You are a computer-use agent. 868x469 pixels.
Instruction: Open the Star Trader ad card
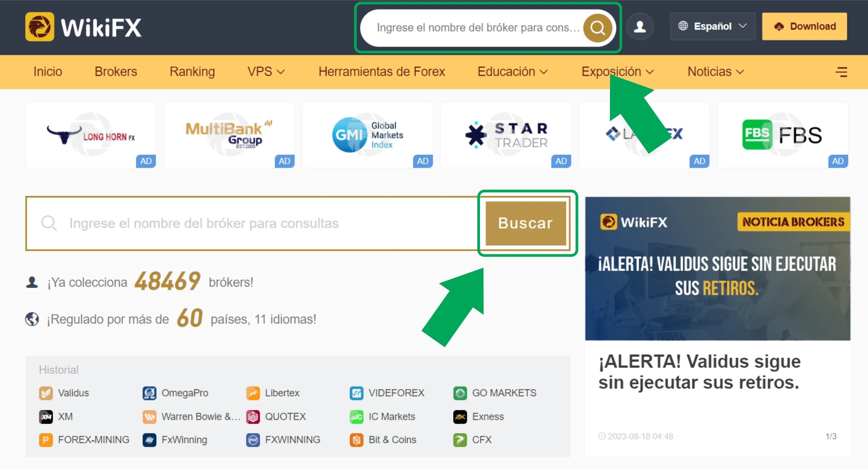click(506, 135)
